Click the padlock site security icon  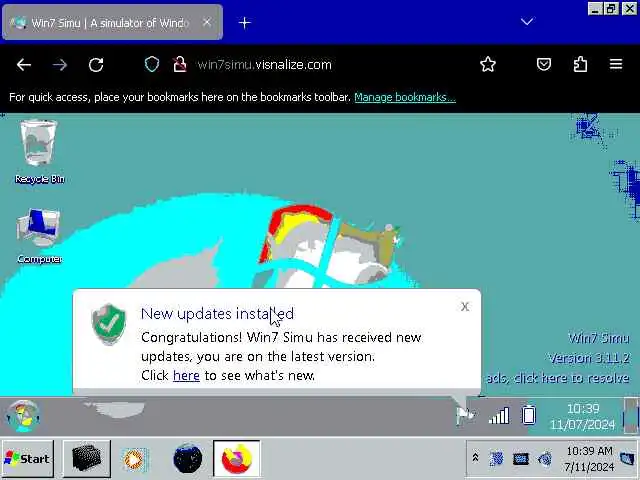(x=179, y=64)
